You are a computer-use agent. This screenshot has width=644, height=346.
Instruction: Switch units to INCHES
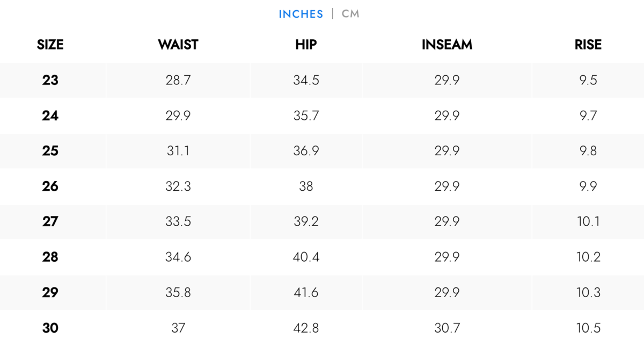(301, 14)
